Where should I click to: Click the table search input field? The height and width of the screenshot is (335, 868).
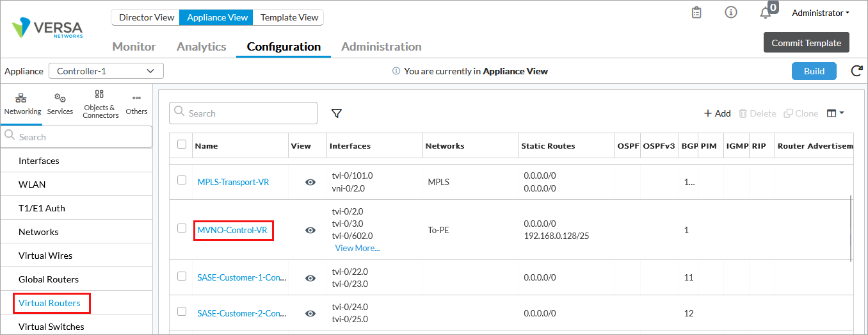click(x=243, y=113)
